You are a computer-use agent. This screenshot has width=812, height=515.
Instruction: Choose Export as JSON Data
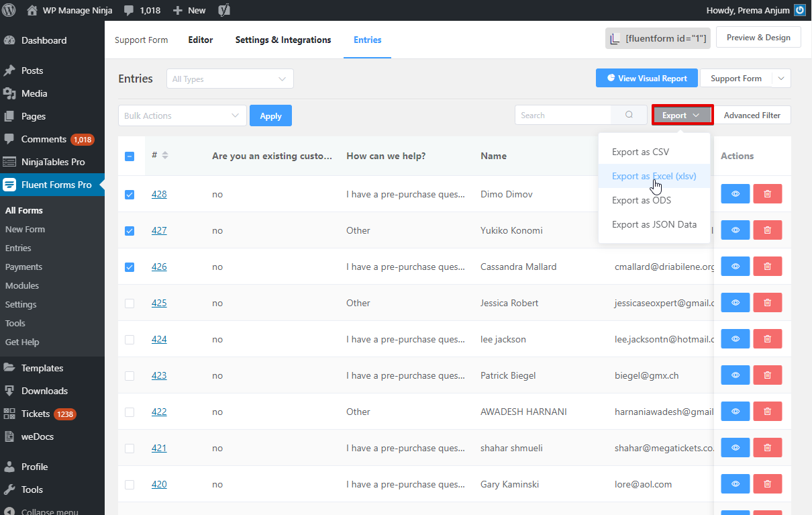pos(654,224)
